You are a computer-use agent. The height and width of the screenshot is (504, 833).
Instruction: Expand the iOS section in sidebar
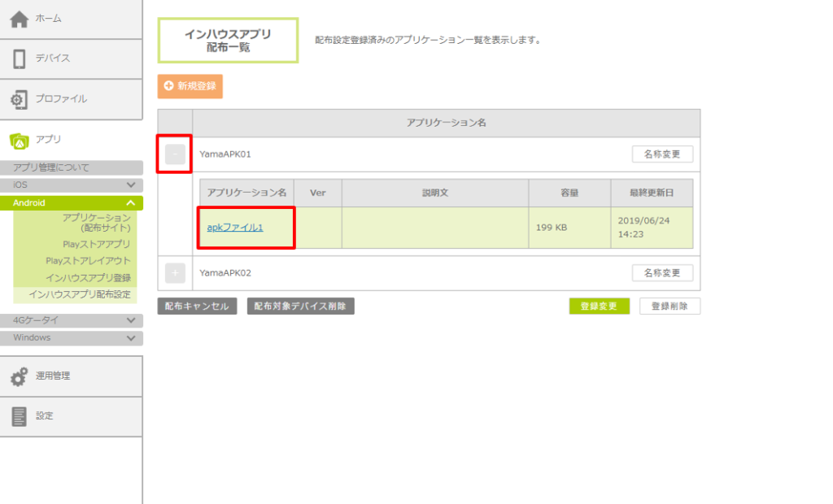131,185
